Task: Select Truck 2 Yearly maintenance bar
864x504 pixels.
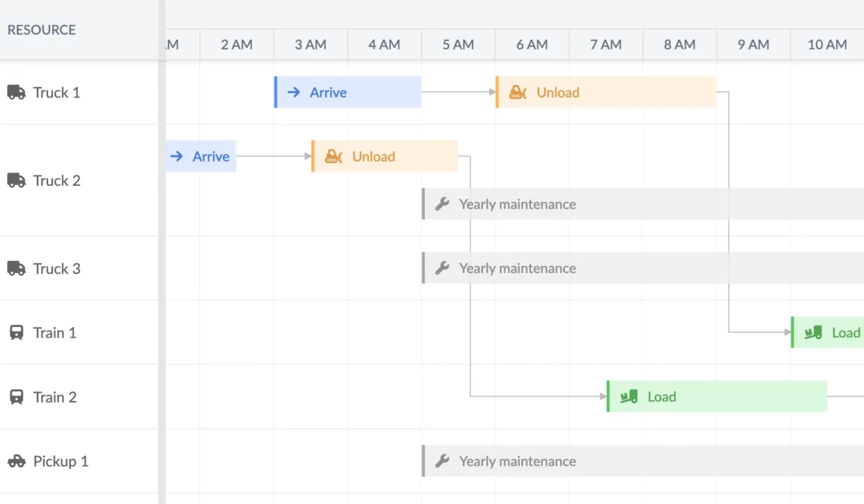Action: click(627, 205)
